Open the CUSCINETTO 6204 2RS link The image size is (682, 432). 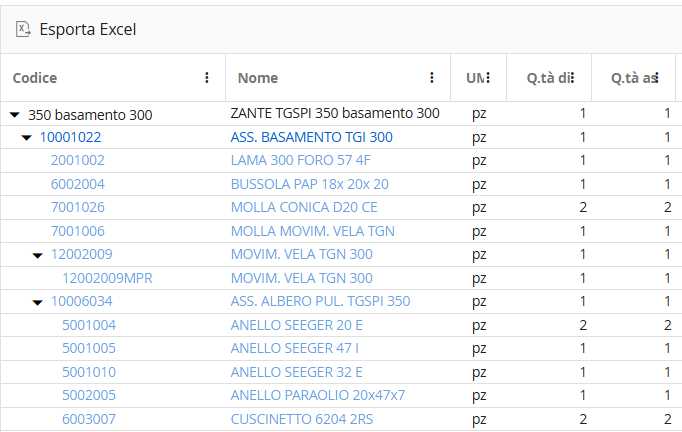[302, 419]
